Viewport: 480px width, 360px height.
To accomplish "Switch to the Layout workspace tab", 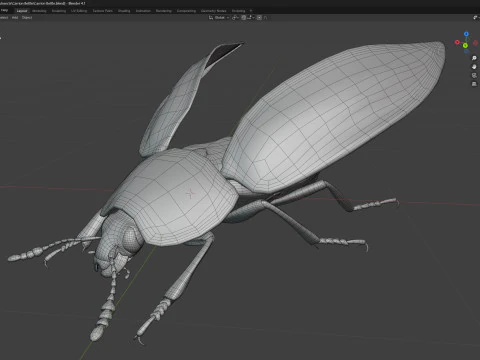I will click(x=22, y=11).
